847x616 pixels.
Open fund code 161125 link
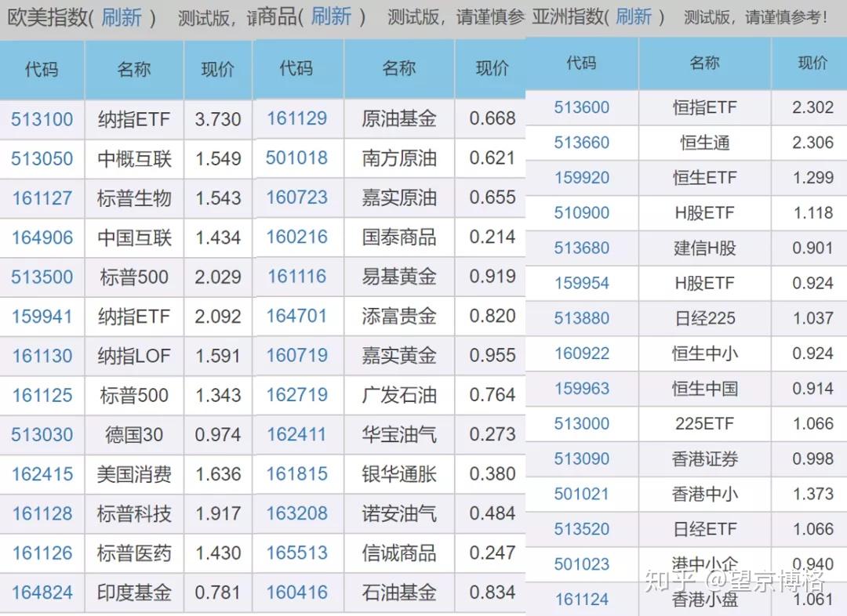coord(42,395)
